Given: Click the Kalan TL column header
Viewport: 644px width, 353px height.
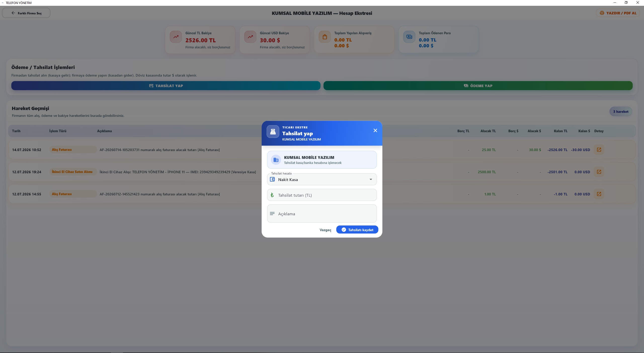Looking at the screenshot, I should pos(561,131).
